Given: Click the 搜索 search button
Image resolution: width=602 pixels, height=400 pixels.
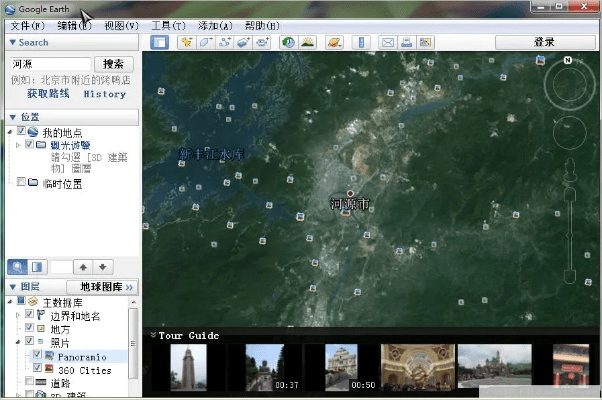Looking at the screenshot, I should [x=114, y=64].
